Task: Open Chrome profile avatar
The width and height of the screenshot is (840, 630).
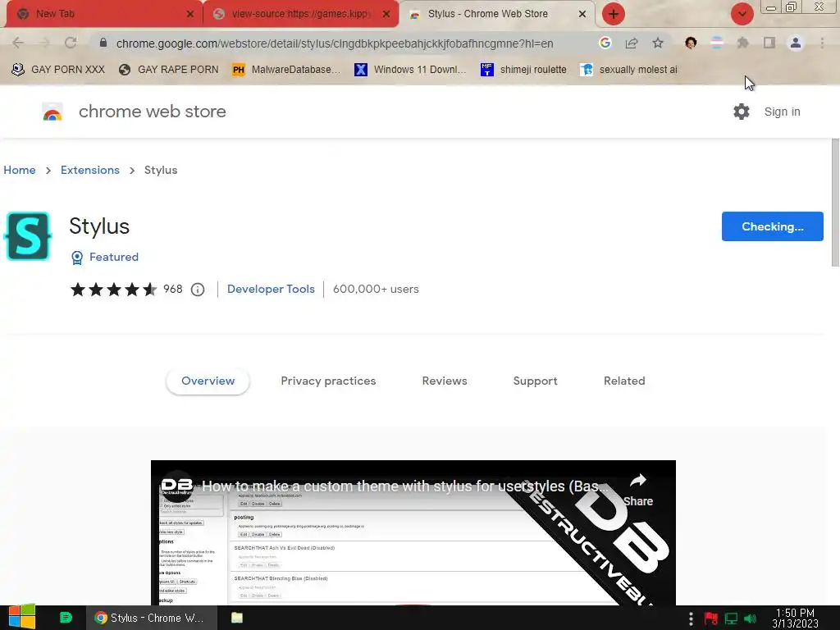Action: pyautogui.click(x=796, y=43)
